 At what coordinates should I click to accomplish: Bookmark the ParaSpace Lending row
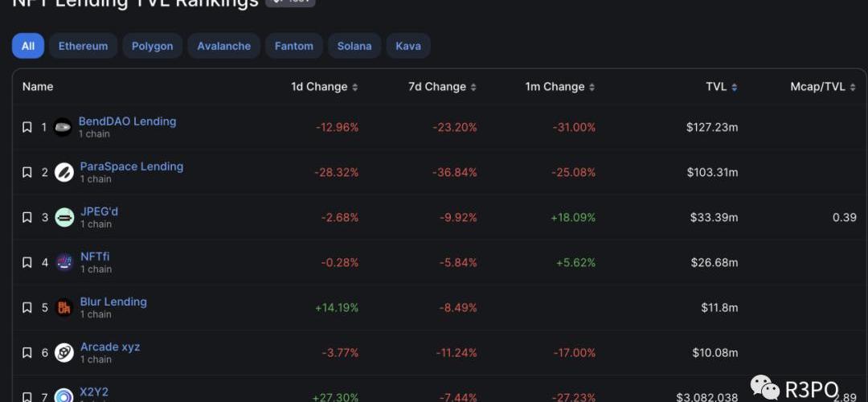click(x=27, y=172)
